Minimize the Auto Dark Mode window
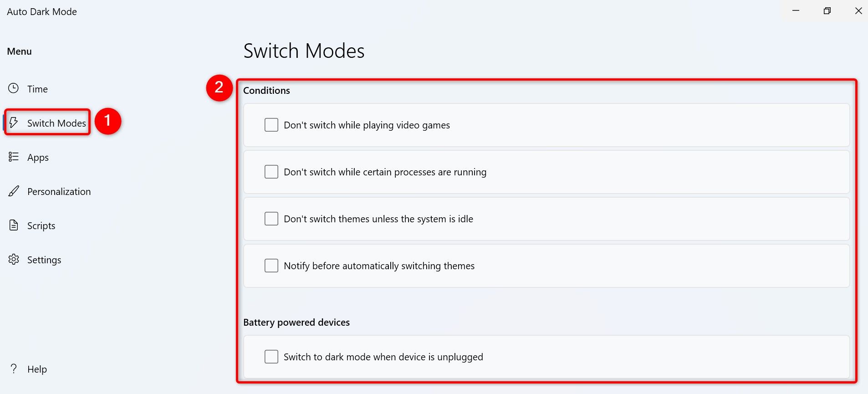The width and height of the screenshot is (868, 394). (796, 11)
